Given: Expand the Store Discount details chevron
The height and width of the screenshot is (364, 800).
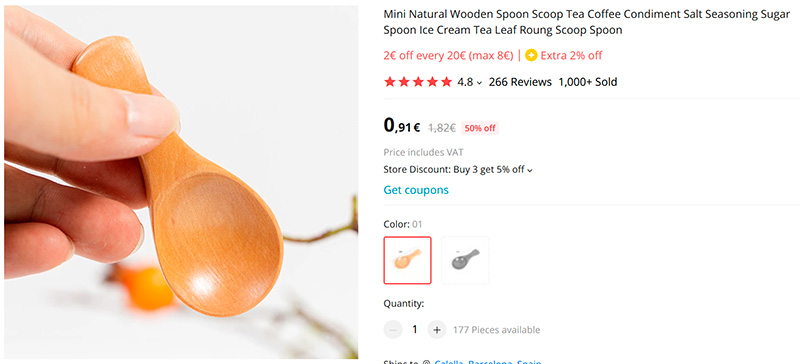Looking at the screenshot, I should pyautogui.click(x=530, y=171).
